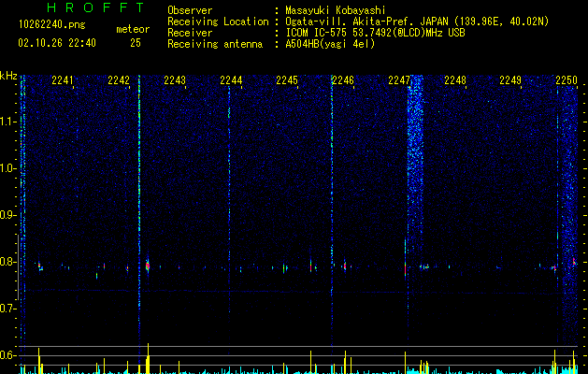Click the 2250 time marker
The image size is (588, 374).
click(566, 80)
